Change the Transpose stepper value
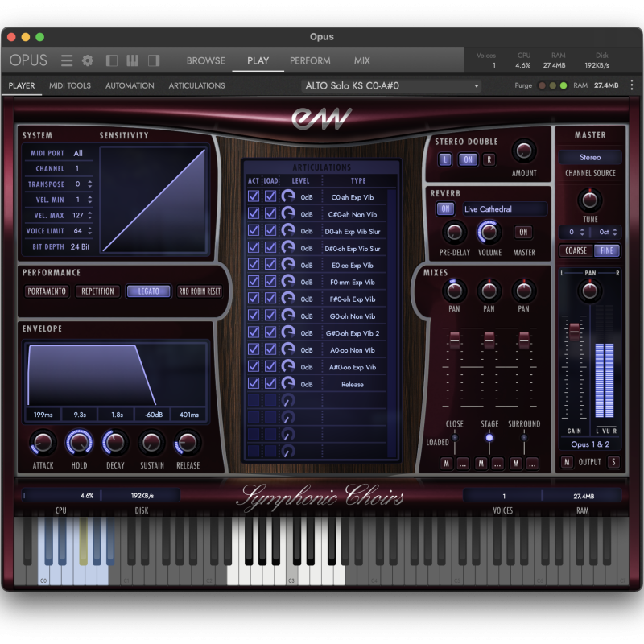The height and width of the screenshot is (644, 644). (x=89, y=184)
